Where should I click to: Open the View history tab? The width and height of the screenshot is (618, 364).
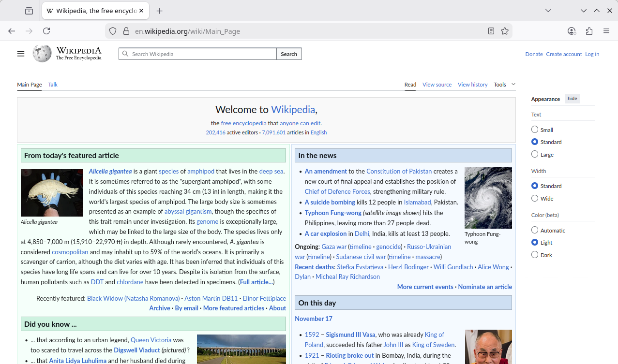(472, 85)
